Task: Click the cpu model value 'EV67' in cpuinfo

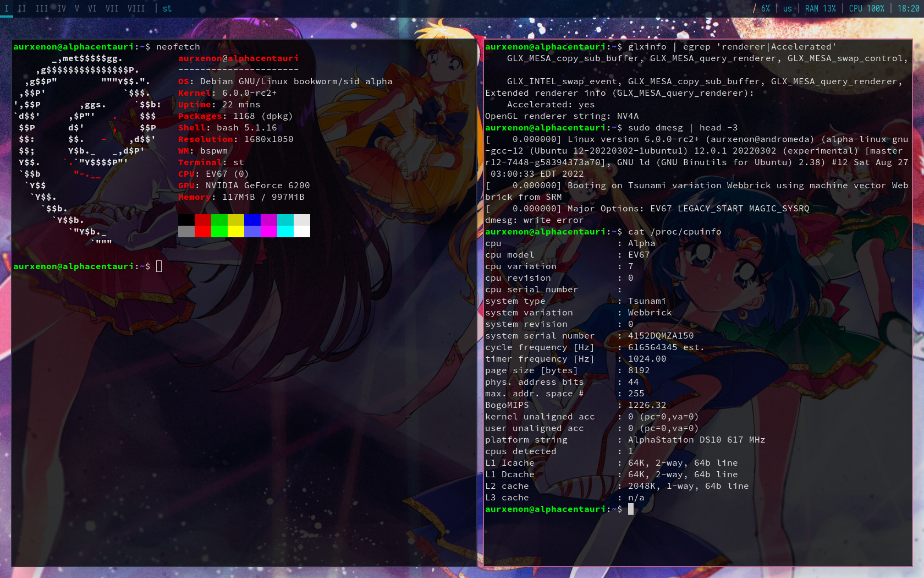Action: [x=639, y=255]
